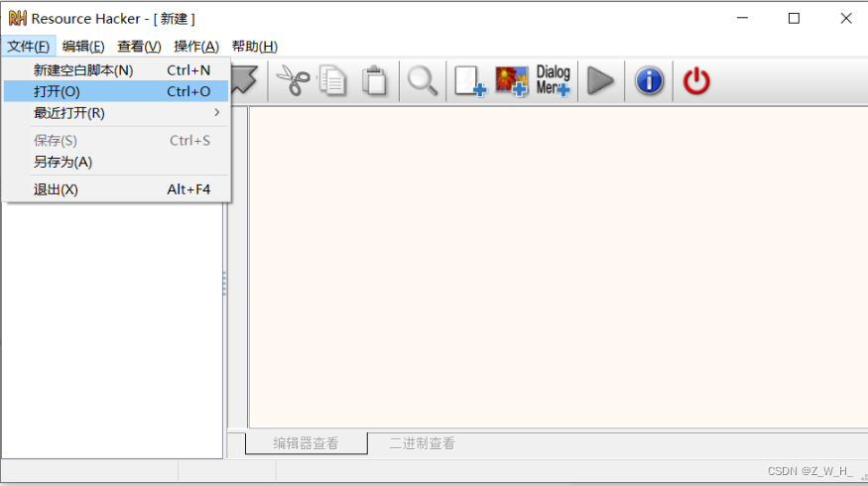Click the Paste clipboard toolbar icon
Viewport: 868px width, 486px height.
pos(375,80)
